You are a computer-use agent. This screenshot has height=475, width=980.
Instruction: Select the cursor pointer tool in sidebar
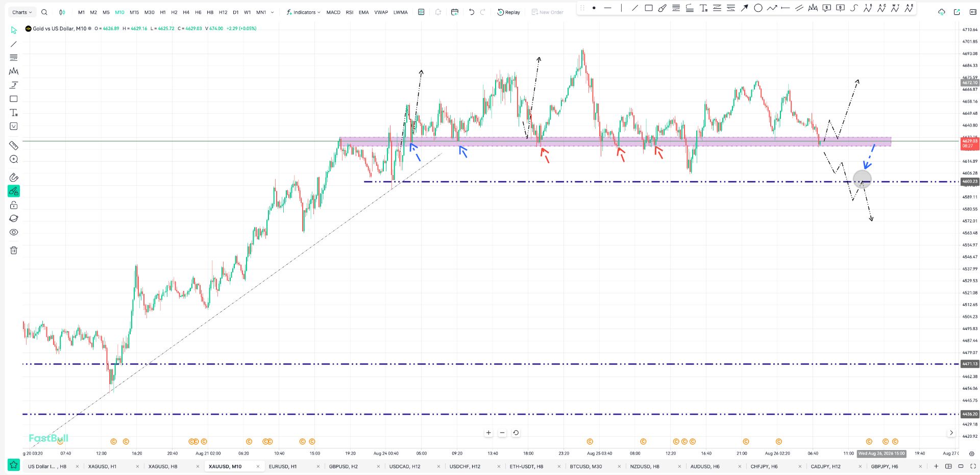pos(14,30)
